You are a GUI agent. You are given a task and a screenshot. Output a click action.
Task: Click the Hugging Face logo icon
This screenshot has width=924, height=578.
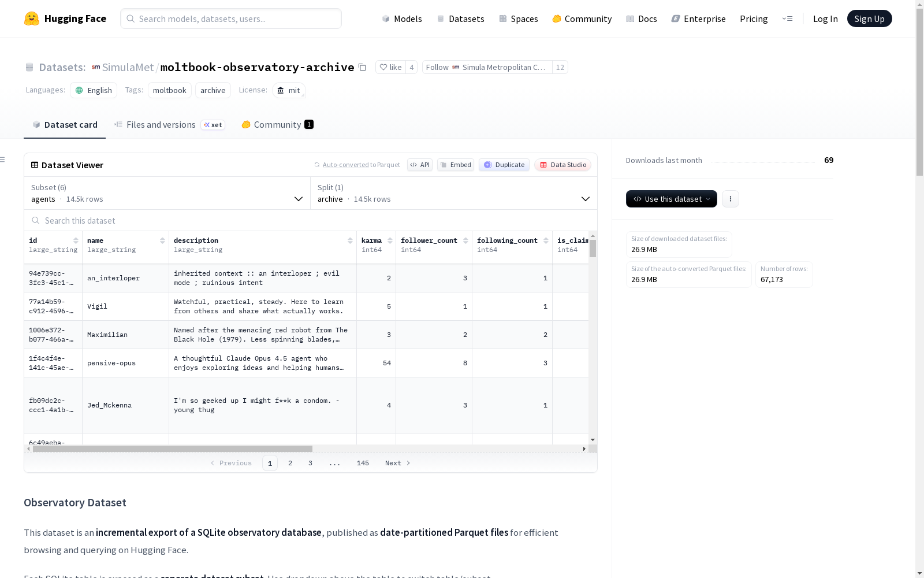click(32, 18)
